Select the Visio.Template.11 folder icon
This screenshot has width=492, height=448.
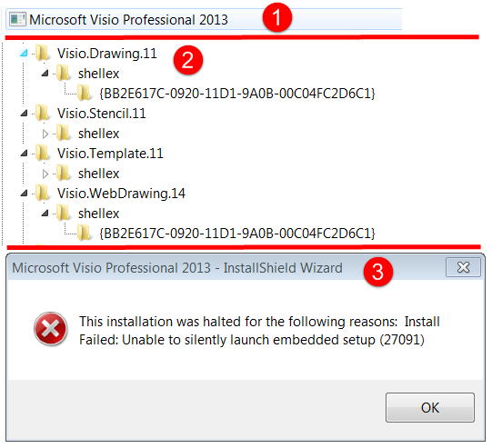pos(42,153)
